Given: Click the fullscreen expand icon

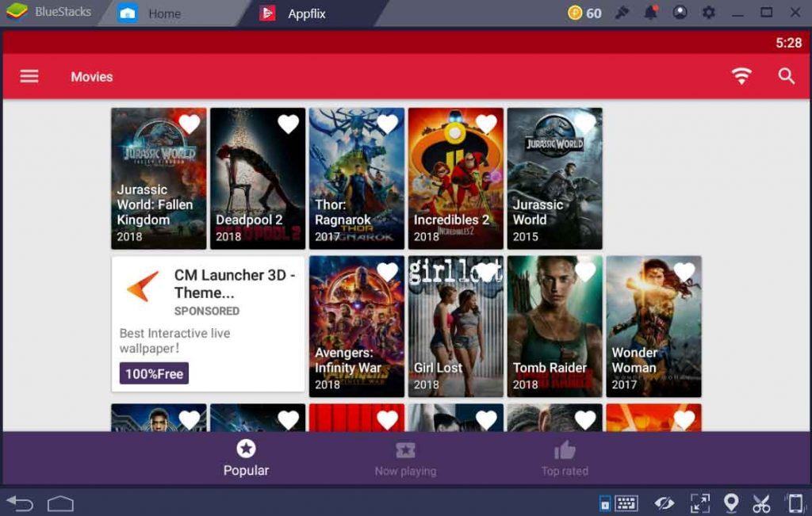Looking at the screenshot, I should point(699,503).
